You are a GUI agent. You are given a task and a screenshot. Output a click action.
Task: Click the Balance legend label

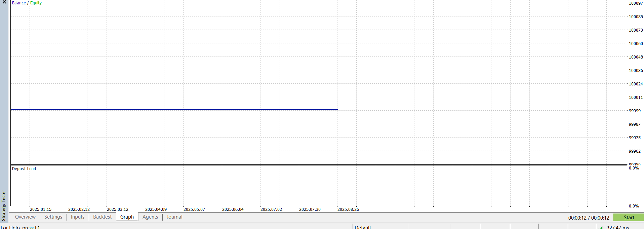point(19,3)
